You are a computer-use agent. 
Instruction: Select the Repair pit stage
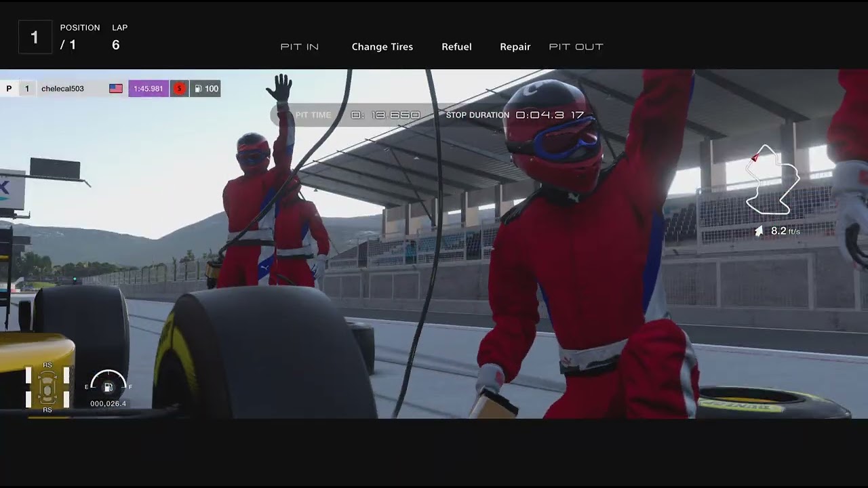[x=515, y=47]
